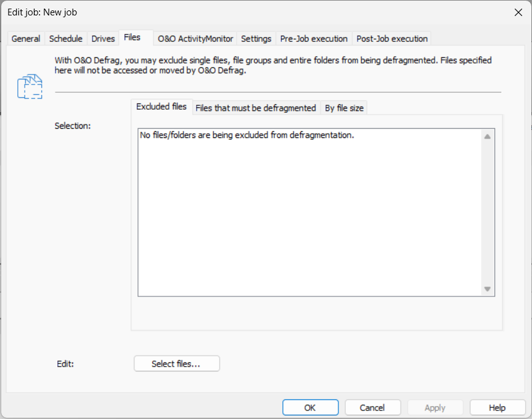Click the 'No files/folders are being excluded' text

[x=247, y=136]
